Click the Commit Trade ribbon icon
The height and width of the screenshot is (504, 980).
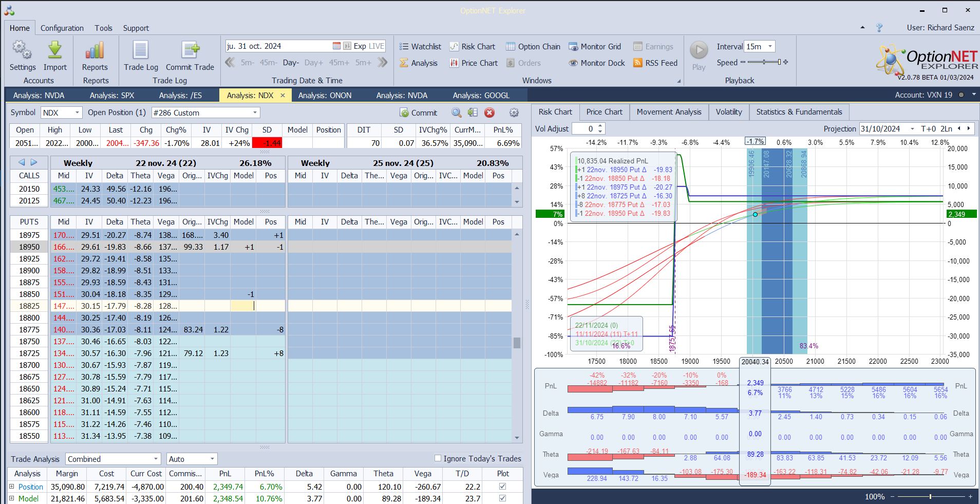pyautogui.click(x=190, y=56)
